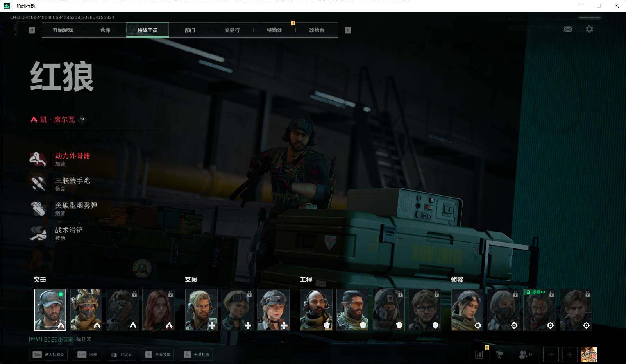Switch to the 特勤处 tab
The height and width of the screenshot is (364, 626).
pyautogui.click(x=274, y=30)
